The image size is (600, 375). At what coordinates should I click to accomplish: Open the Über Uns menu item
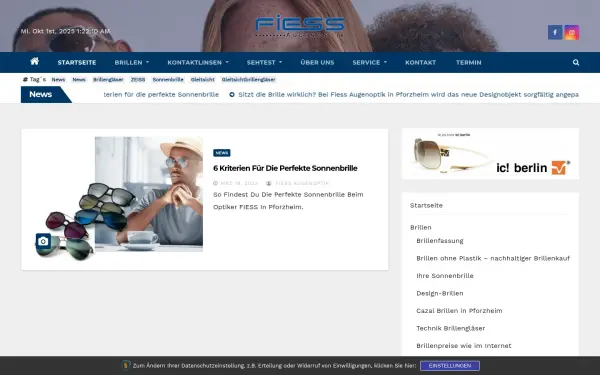point(317,62)
